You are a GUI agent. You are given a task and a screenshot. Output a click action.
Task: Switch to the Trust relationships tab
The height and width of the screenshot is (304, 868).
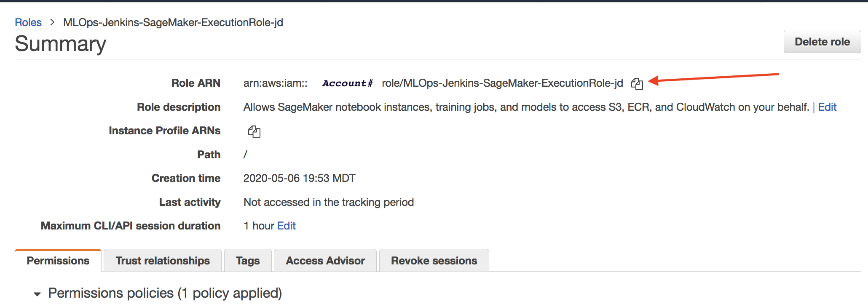pyautogui.click(x=163, y=261)
